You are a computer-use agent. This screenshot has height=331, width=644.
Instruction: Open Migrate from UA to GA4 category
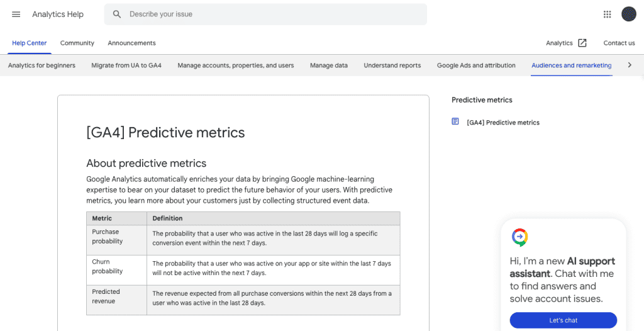click(126, 65)
